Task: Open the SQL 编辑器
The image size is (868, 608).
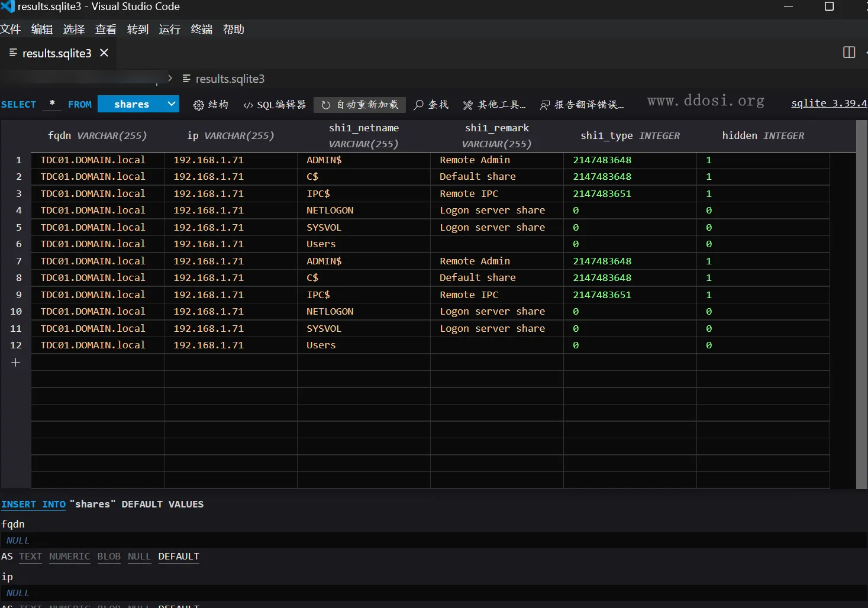Action: coord(275,105)
